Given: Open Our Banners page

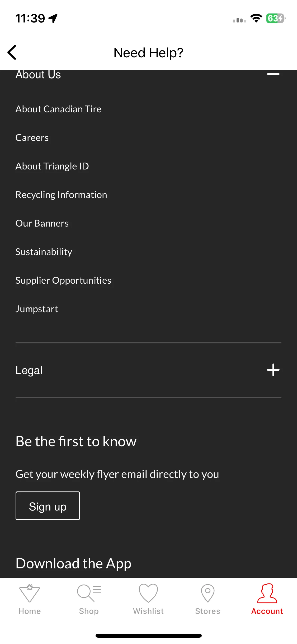Looking at the screenshot, I should click(42, 223).
